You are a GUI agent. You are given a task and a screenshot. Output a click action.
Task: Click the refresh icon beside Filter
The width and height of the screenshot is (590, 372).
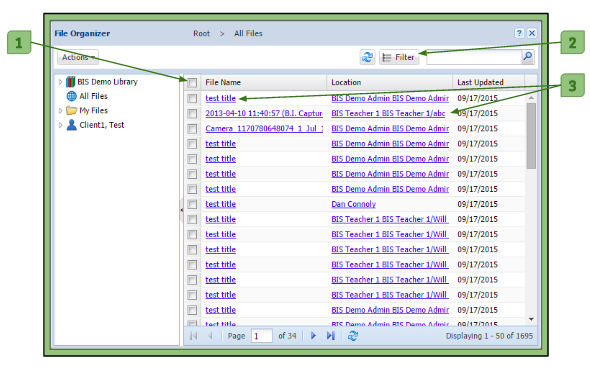367,57
